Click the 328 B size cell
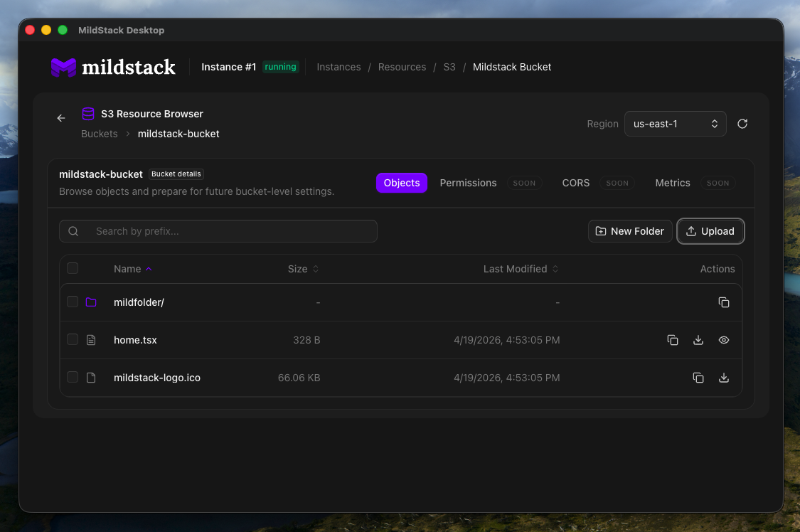The width and height of the screenshot is (800, 532). pos(306,340)
